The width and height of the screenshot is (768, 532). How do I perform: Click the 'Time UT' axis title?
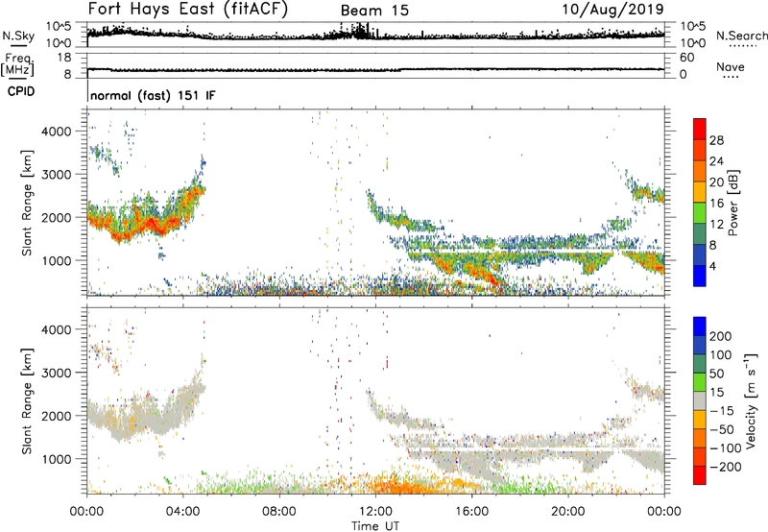[375, 525]
